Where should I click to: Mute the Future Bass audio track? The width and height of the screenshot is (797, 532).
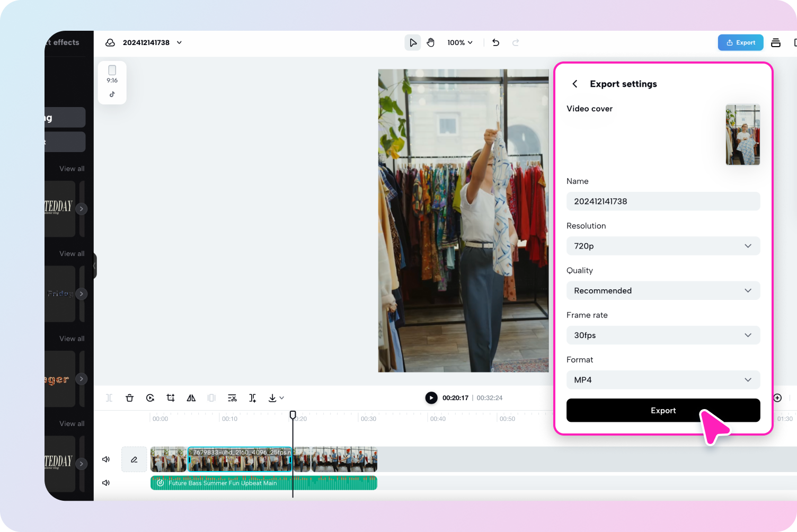click(106, 482)
